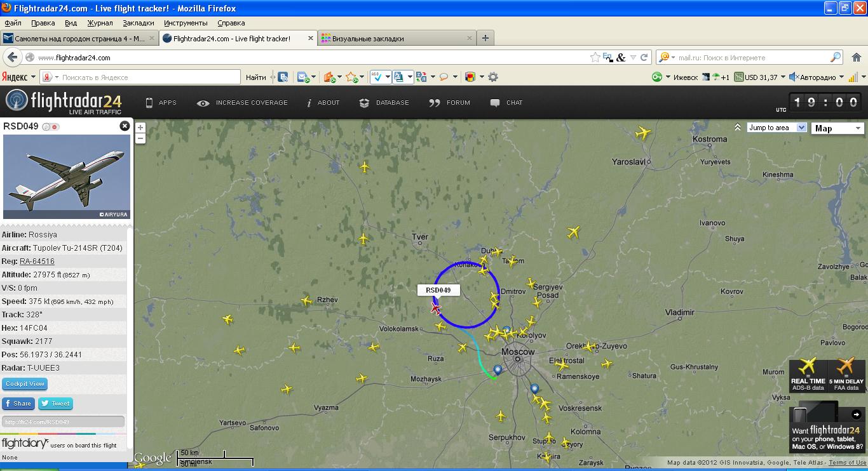Viewport: 868px width, 471px height.
Task: Click the red RSD049 aircraft icon on map
Action: 436,308
